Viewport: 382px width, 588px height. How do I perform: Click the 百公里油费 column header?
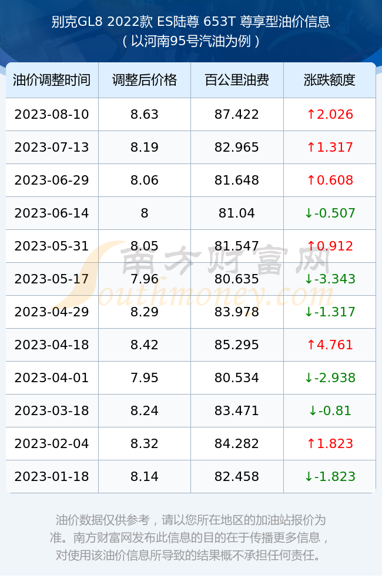(237, 80)
